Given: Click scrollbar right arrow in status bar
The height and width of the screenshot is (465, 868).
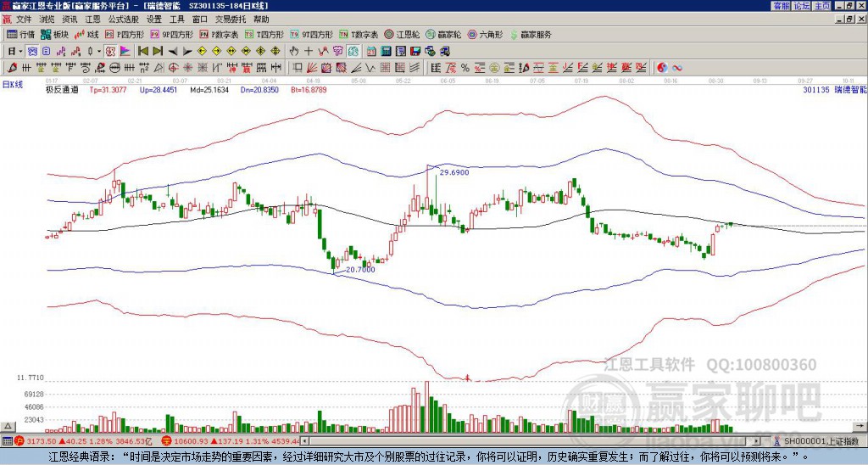Looking at the screenshot, I should 757,441.
